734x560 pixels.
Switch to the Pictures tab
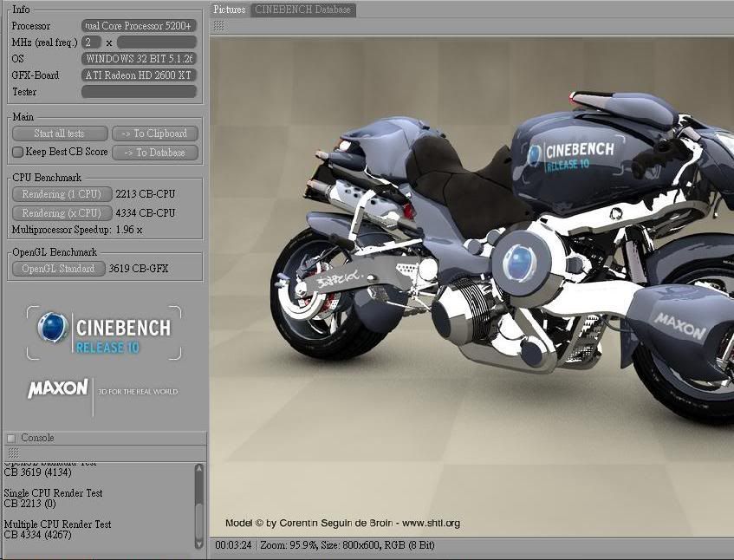pos(230,10)
